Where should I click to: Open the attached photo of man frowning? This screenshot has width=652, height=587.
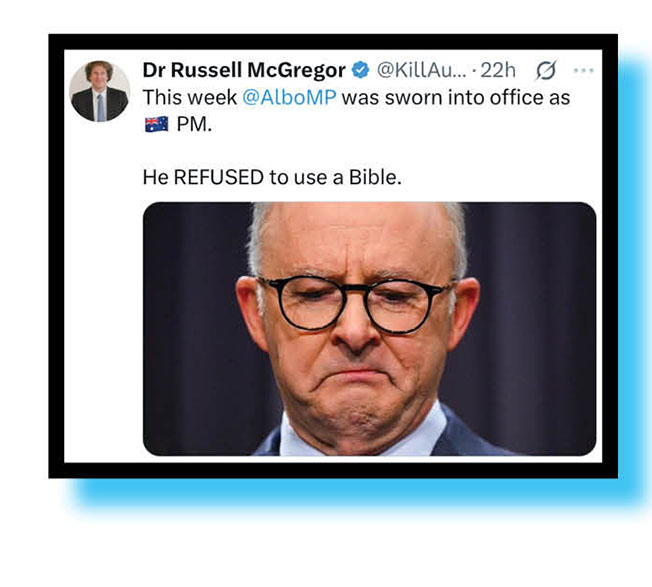pyautogui.click(x=369, y=329)
